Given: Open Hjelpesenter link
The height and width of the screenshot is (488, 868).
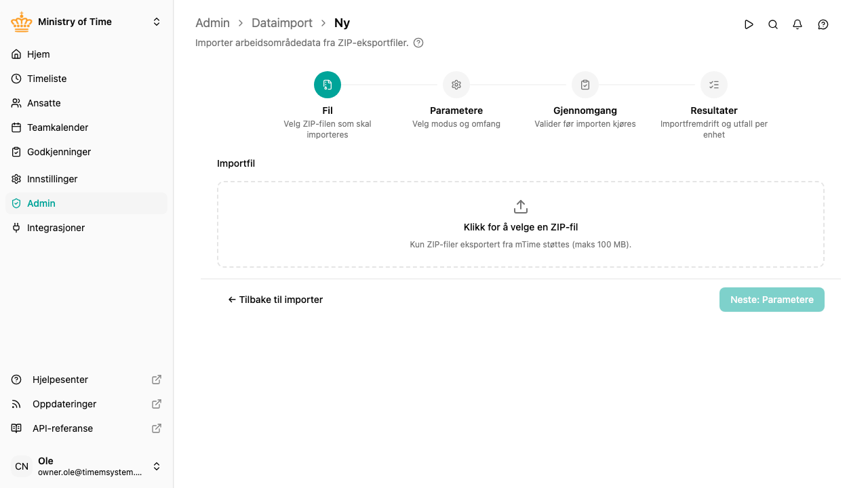Looking at the screenshot, I should coord(86,380).
